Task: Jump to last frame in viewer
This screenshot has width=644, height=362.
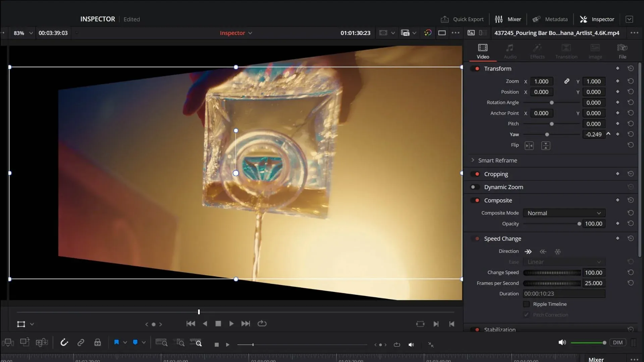Action: click(246, 323)
